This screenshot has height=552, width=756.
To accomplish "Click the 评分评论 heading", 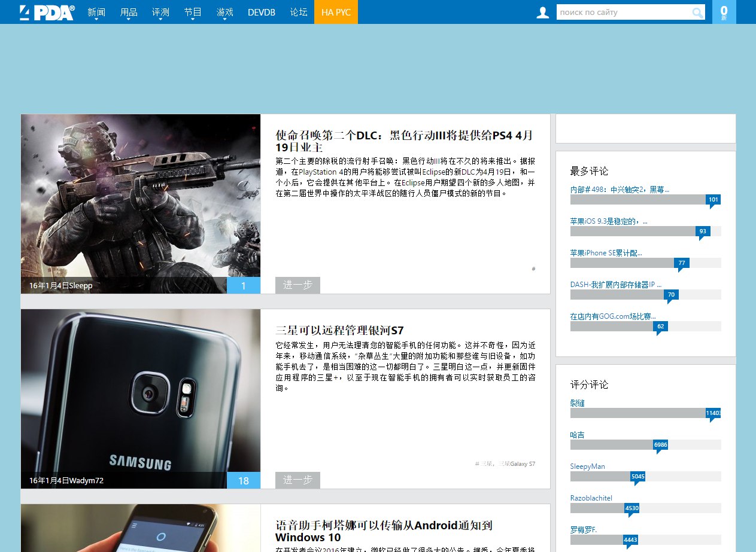I will (x=589, y=385).
